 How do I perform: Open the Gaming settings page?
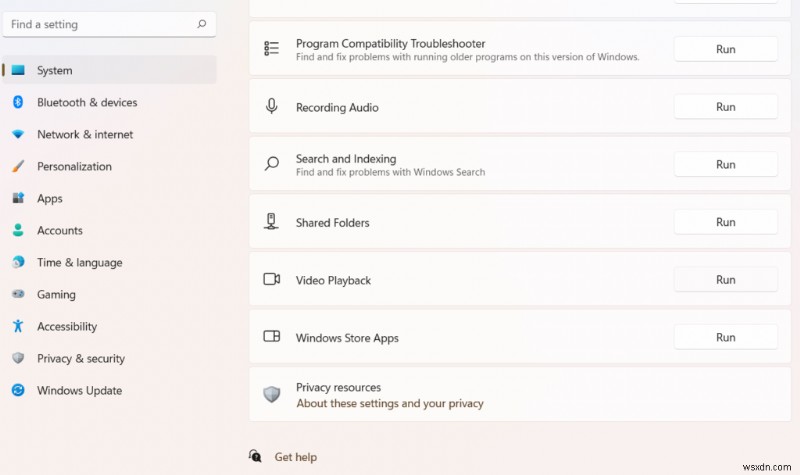pyautogui.click(x=56, y=294)
